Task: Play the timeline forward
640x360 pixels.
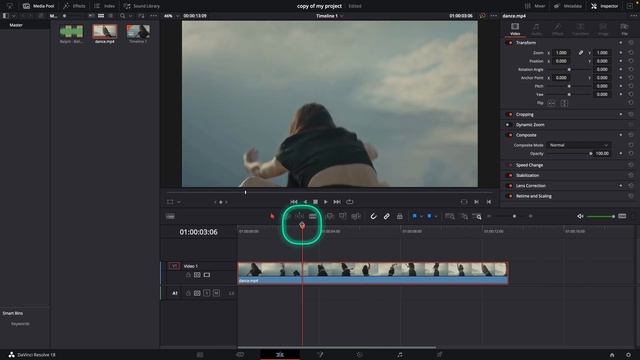Action: 325,202
